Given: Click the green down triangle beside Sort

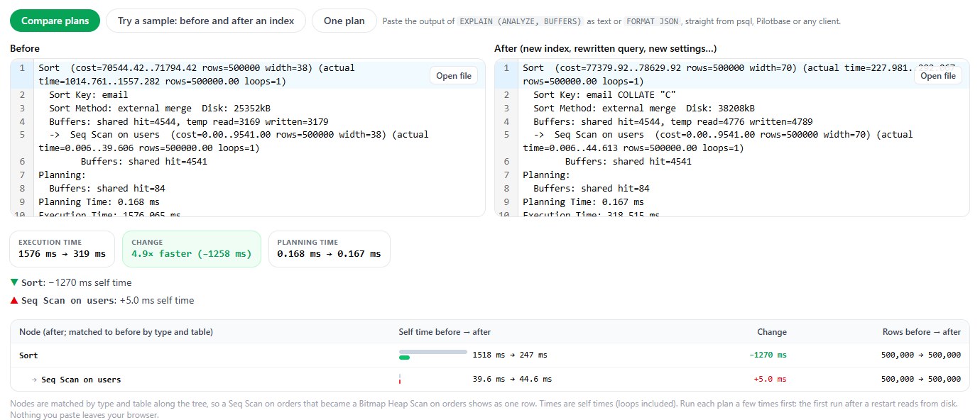Looking at the screenshot, I should click(14, 282).
